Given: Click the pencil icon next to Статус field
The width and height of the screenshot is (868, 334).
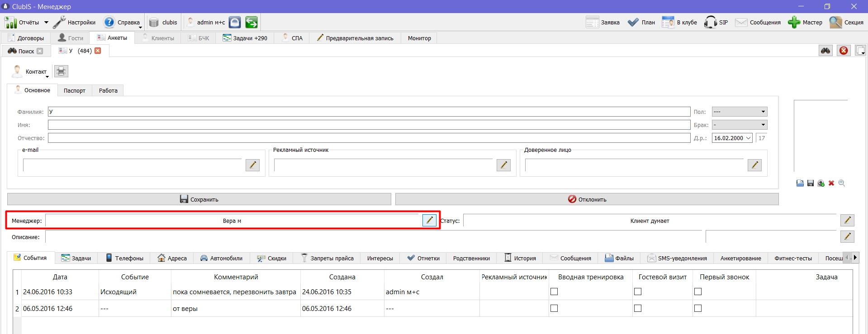Looking at the screenshot, I should pyautogui.click(x=847, y=220).
